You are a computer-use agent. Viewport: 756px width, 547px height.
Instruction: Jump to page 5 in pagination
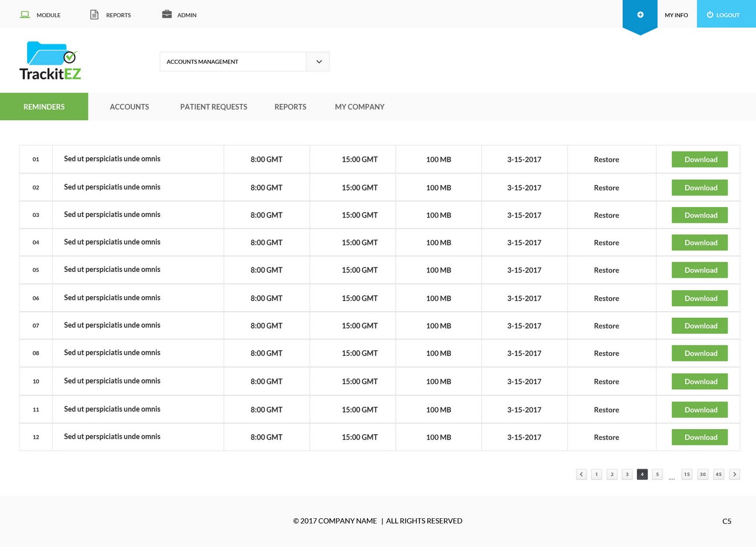pyautogui.click(x=657, y=474)
